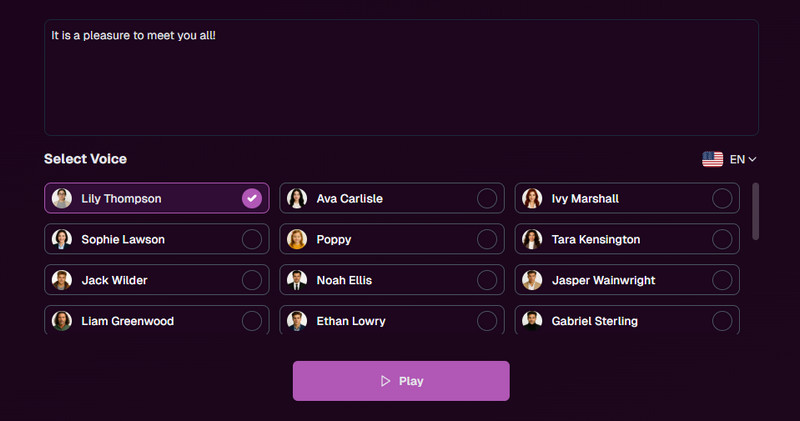This screenshot has height=421, width=800.
Task: Select the Tara Kensington radio button
Action: click(x=722, y=240)
